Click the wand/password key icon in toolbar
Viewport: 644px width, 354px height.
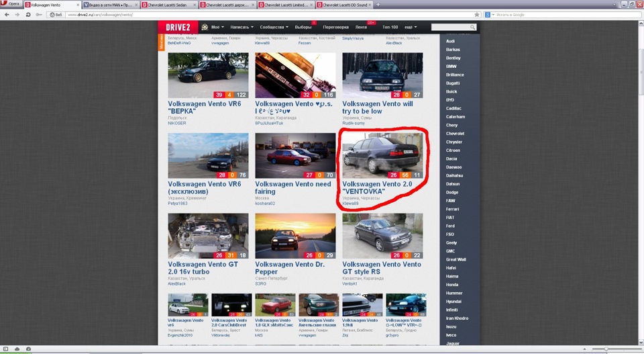click(x=39, y=14)
